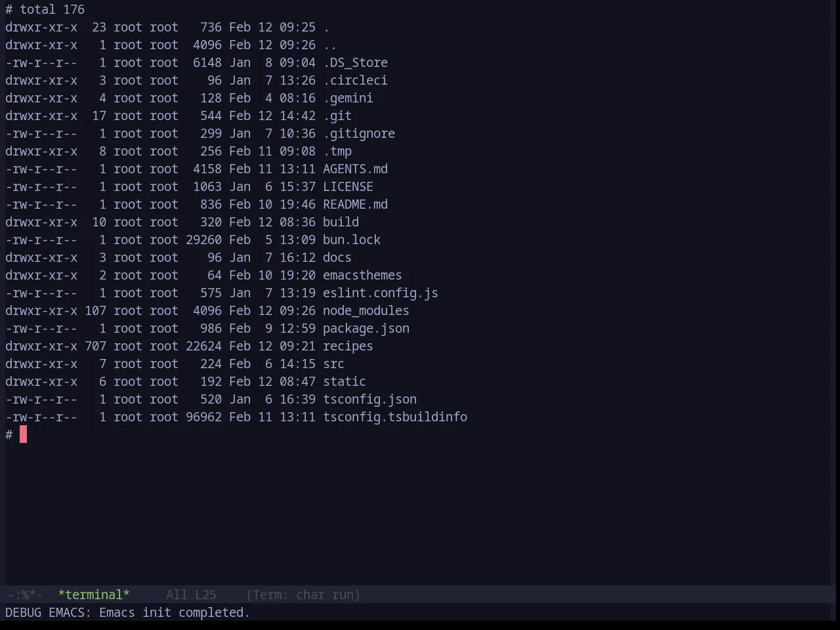Click the .circleci directory name
The width and height of the screenshot is (840, 630).
[355, 80]
